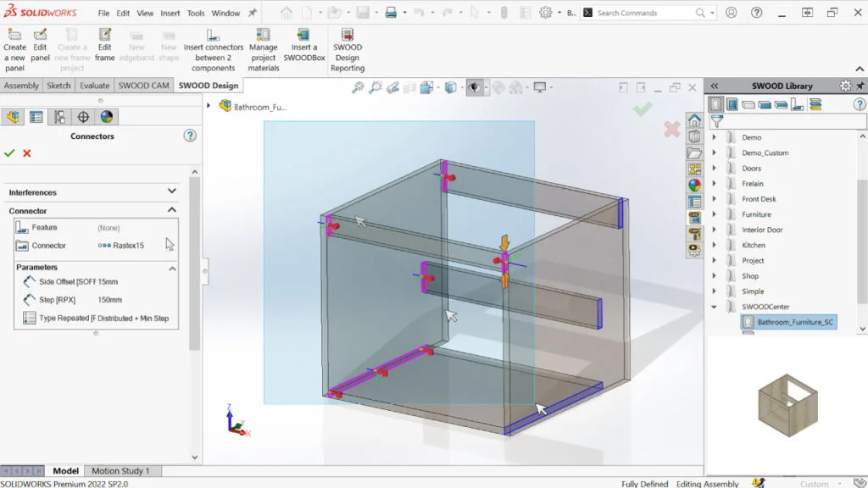Accept connectors with green checkmark
The width and height of the screenshot is (868, 488).
pyautogui.click(x=9, y=153)
